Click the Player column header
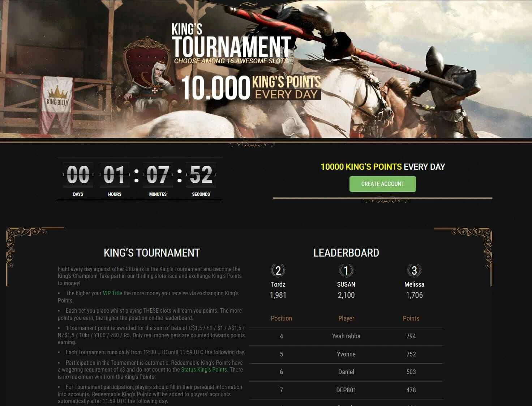This screenshot has width=532, height=406. (x=346, y=318)
